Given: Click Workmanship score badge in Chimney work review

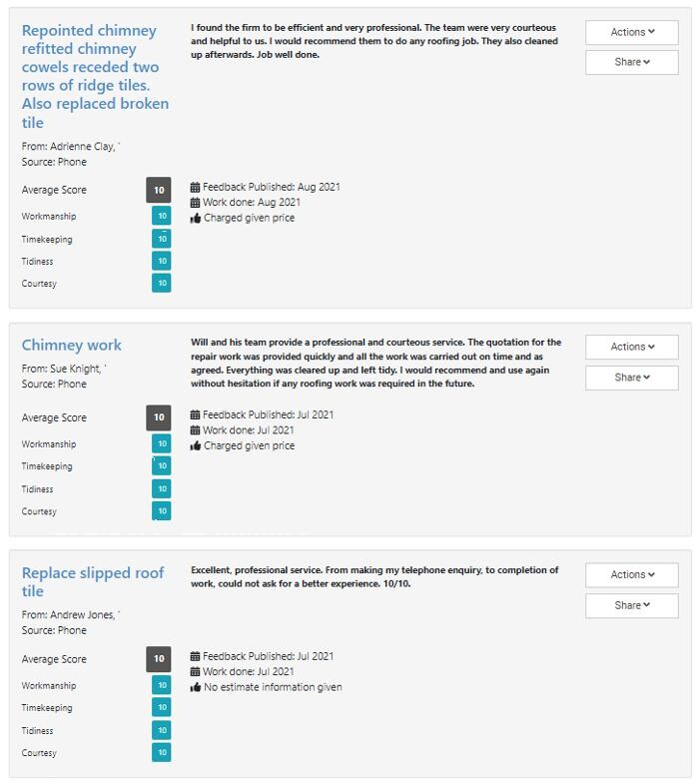Looking at the screenshot, I should click(161, 443).
